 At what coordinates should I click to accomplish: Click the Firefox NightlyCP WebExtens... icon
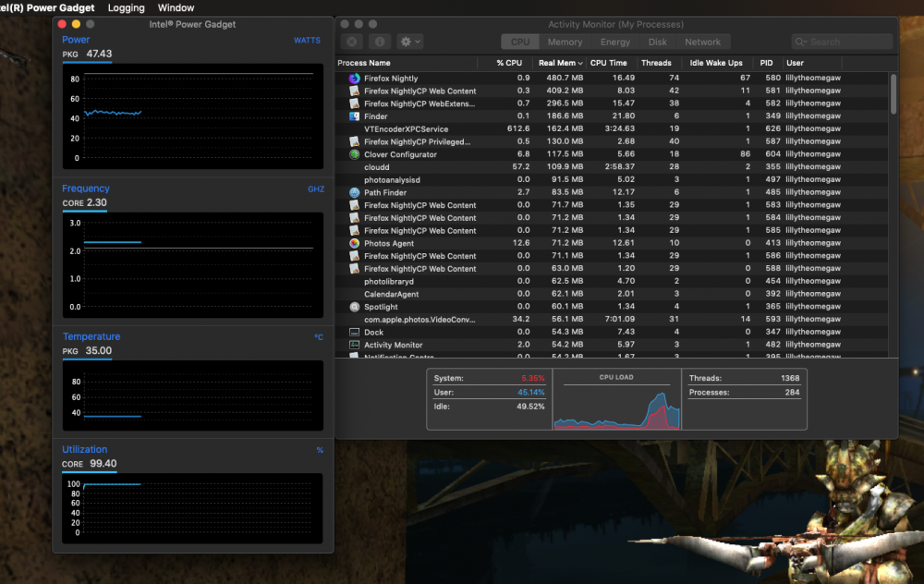tap(354, 103)
